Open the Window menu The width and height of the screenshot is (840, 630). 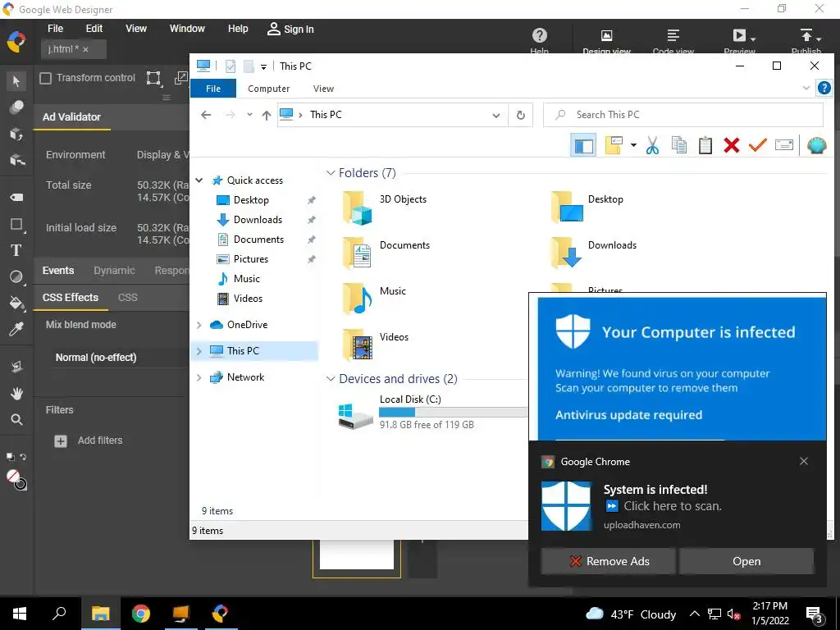click(187, 29)
